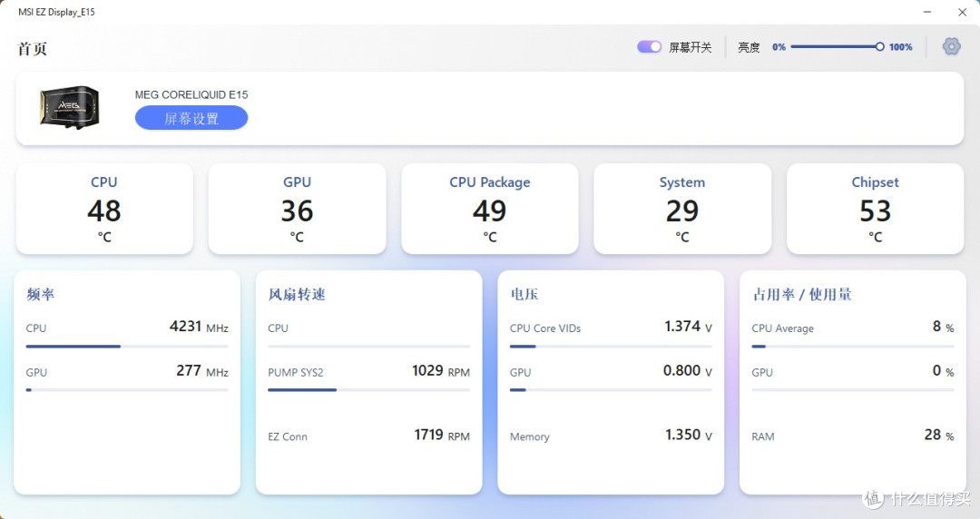Screen dimensions: 980x519
Task: Click the CPU Average 8 % value
Action: pos(943,327)
